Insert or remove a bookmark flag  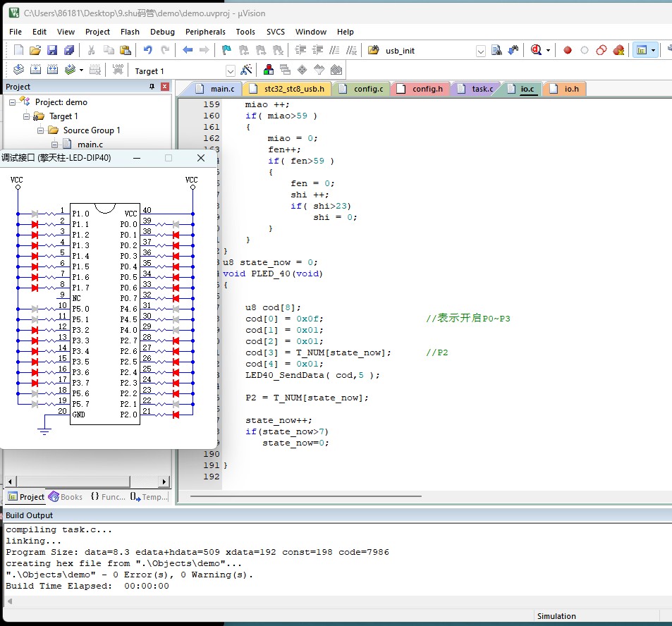(x=226, y=50)
